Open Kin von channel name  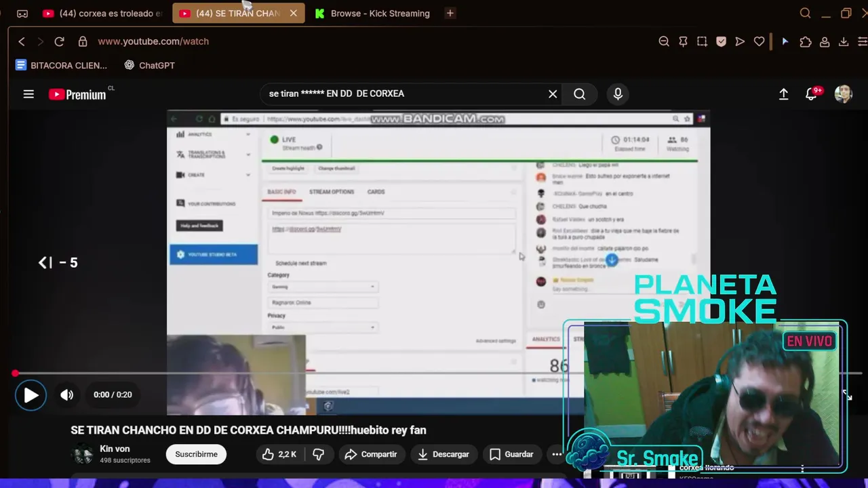115,449
